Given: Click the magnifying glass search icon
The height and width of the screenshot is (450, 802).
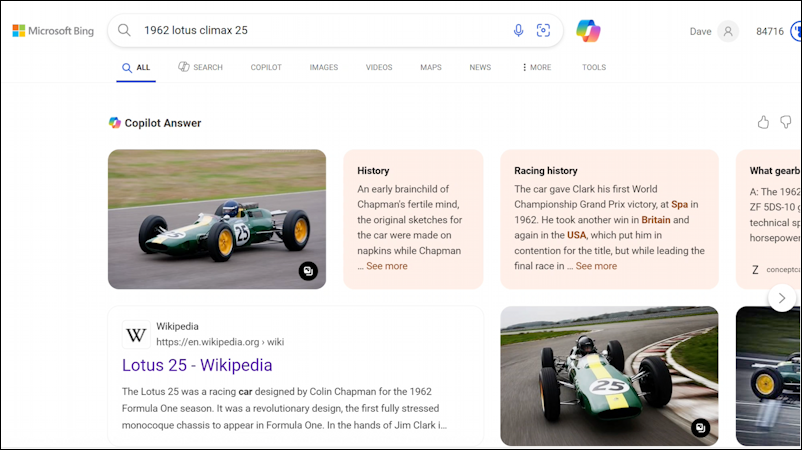Looking at the screenshot, I should click(125, 31).
